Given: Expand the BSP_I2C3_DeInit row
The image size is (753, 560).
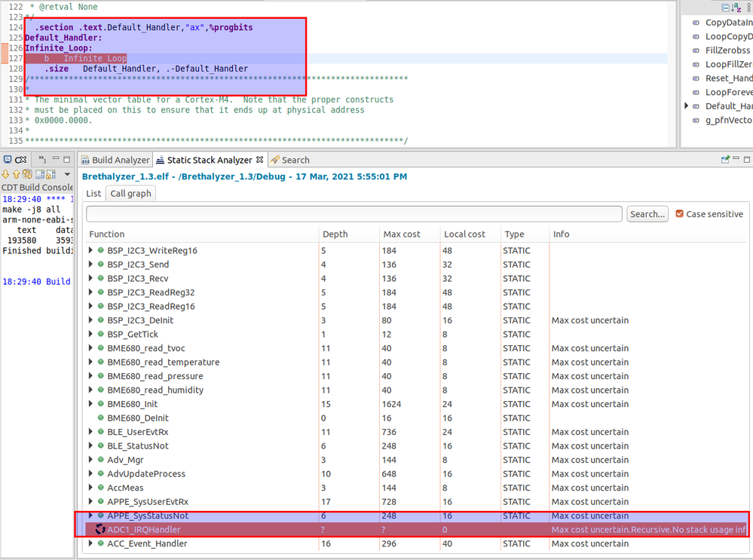Looking at the screenshot, I should 90,320.
